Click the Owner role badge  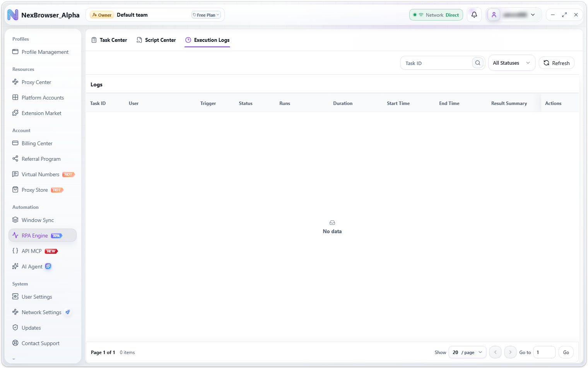pos(102,15)
